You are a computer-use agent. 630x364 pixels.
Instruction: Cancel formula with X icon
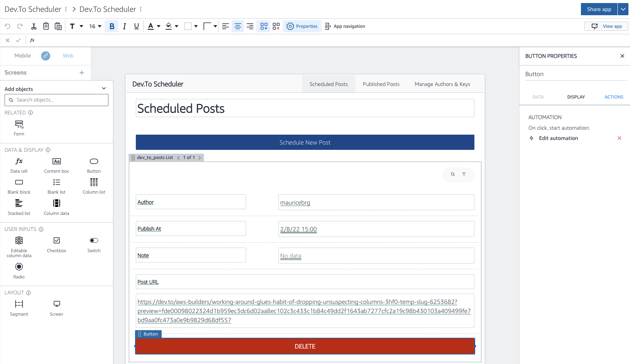pyautogui.click(x=8, y=40)
